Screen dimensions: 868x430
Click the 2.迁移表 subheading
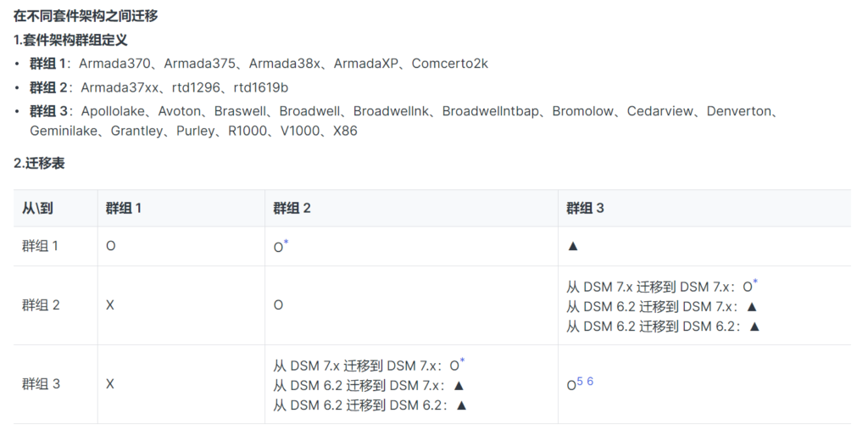click(x=39, y=164)
